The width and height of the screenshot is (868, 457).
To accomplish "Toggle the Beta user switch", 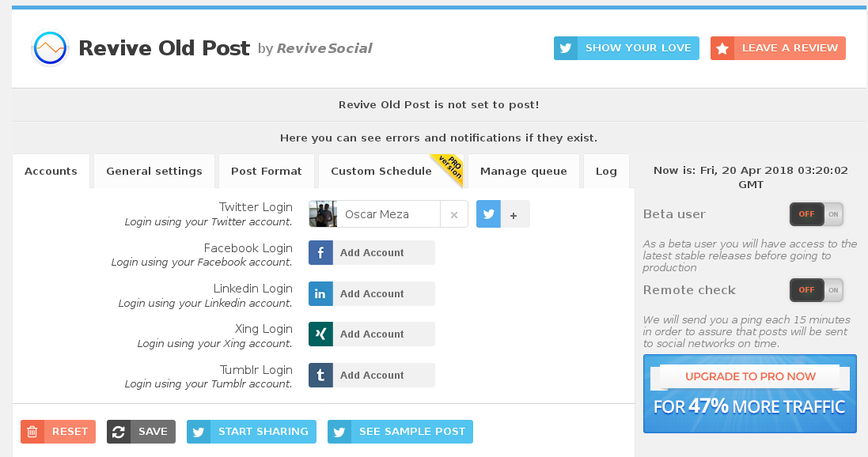I will [x=817, y=214].
